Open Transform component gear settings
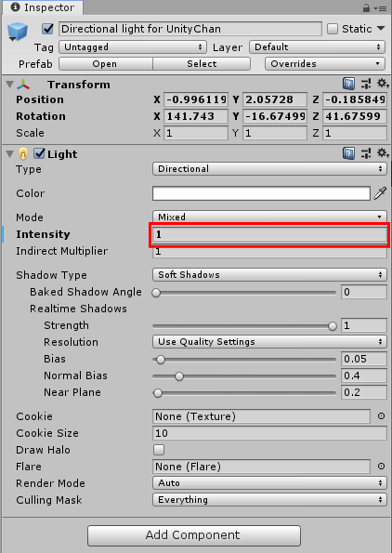Image resolution: width=392 pixels, height=553 pixels. tap(383, 84)
